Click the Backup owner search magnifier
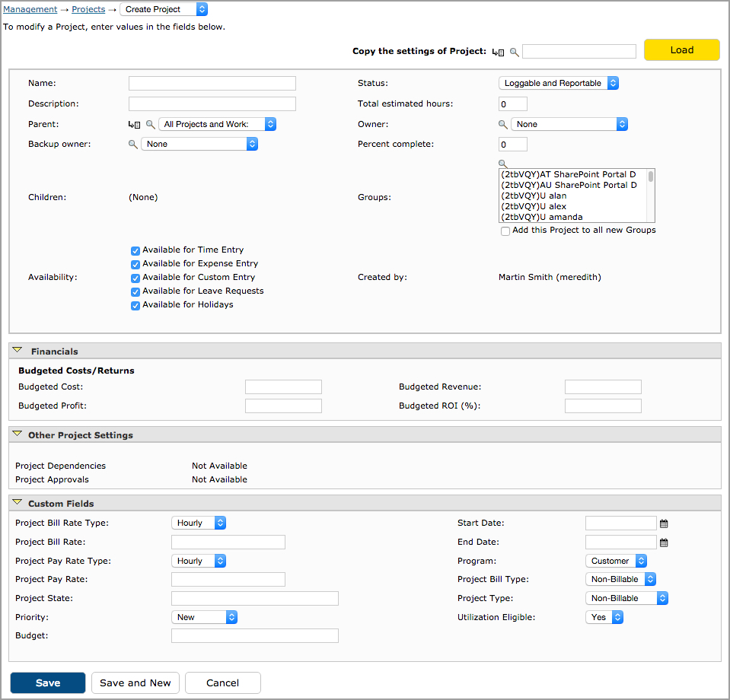 click(132, 145)
